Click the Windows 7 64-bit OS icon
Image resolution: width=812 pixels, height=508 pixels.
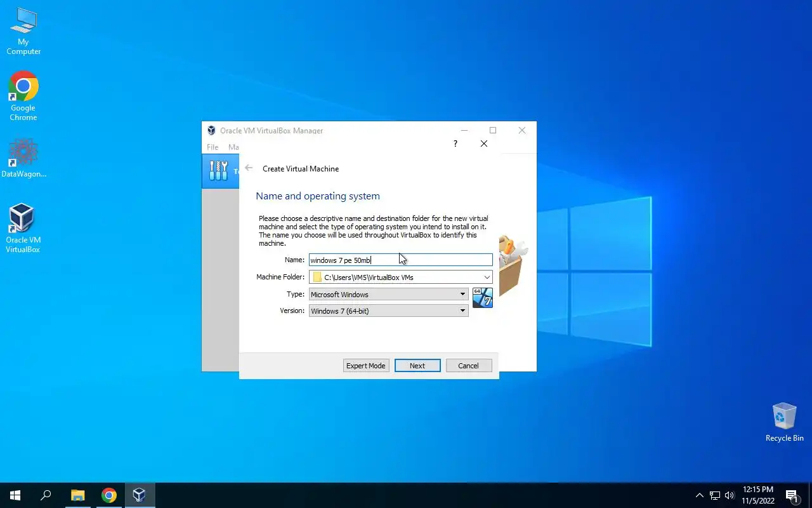click(x=483, y=298)
